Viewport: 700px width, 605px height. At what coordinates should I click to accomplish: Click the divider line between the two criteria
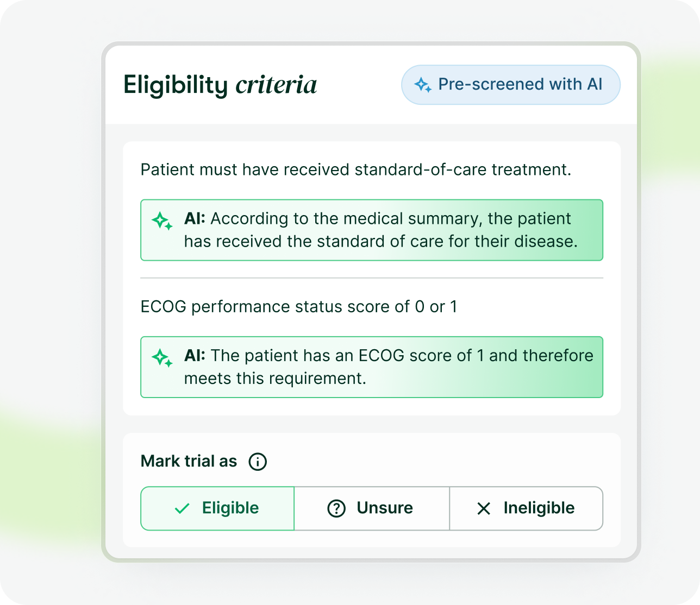[372, 278]
